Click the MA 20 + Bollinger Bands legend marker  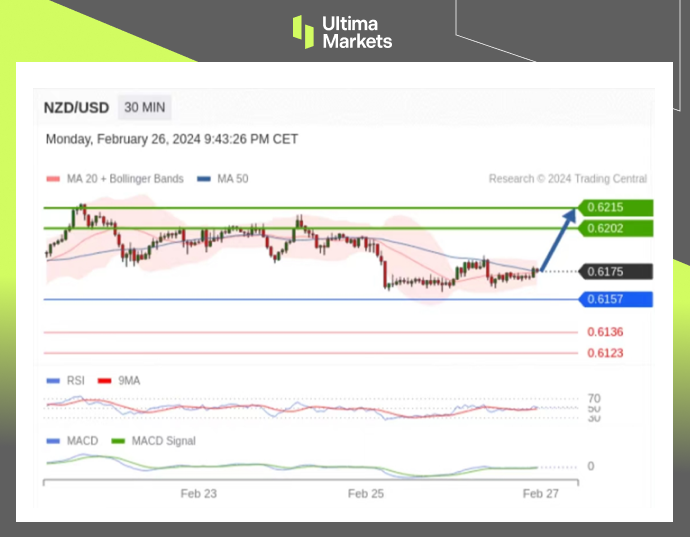coord(53,179)
